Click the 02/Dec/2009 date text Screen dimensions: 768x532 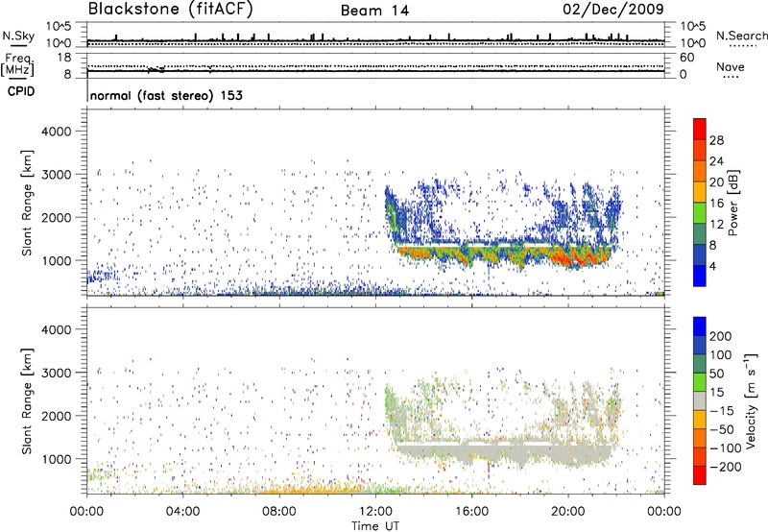(x=613, y=9)
